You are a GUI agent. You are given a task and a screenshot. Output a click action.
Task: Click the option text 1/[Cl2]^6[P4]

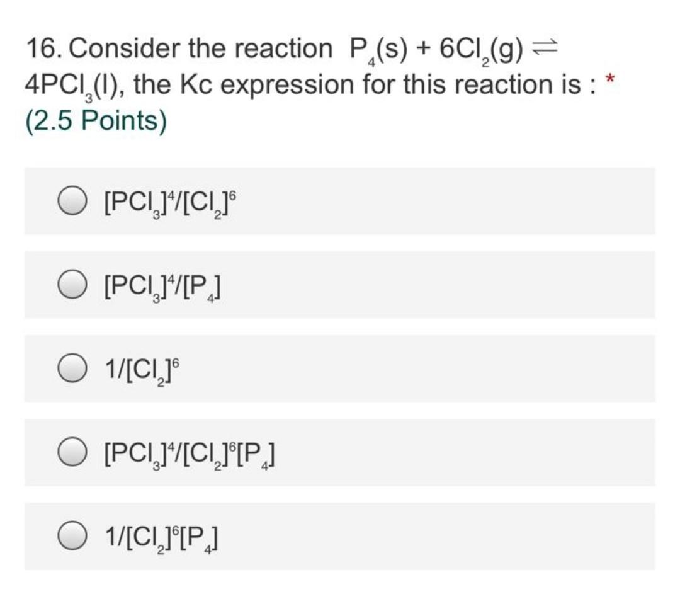[161, 538]
